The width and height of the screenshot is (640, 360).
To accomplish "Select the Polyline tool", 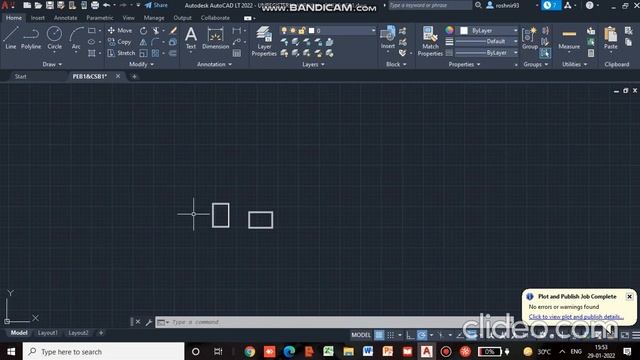I will click(x=31, y=38).
